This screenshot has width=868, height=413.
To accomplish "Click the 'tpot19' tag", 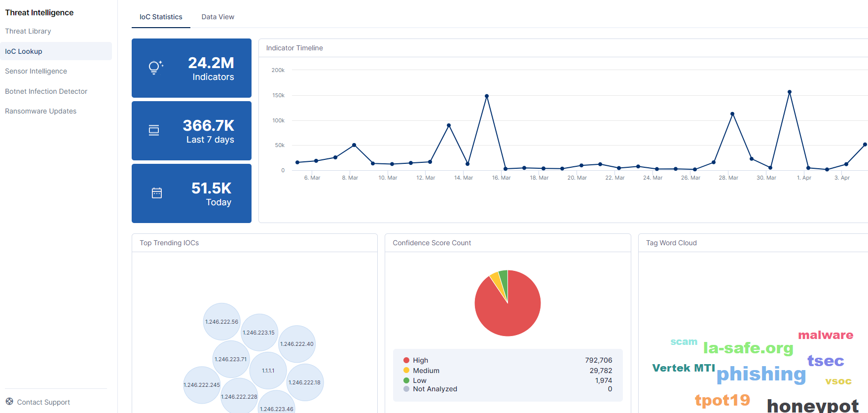I will tap(723, 400).
